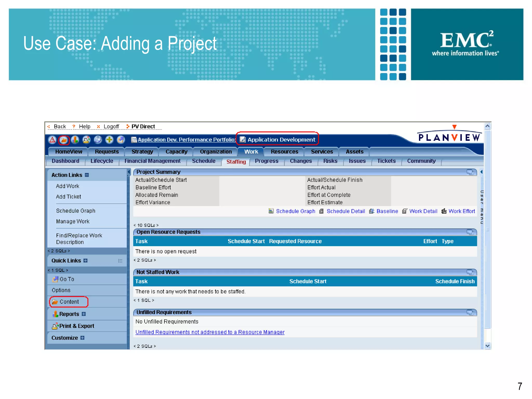The height and width of the screenshot is (399, 532).
Task: Expand the Reports section
Action: click(x=84, y=314)
